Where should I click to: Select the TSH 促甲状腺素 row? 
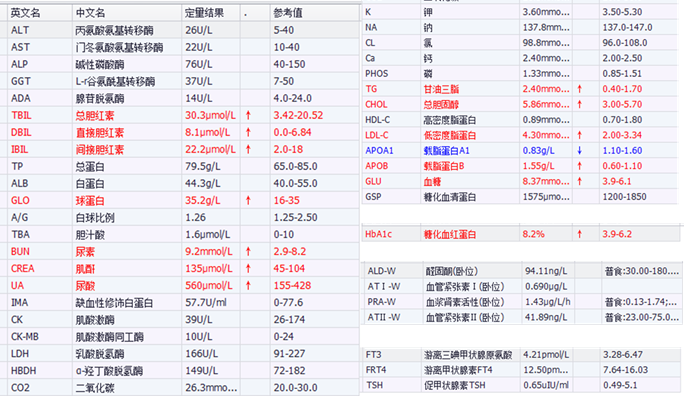coord(522,386)
